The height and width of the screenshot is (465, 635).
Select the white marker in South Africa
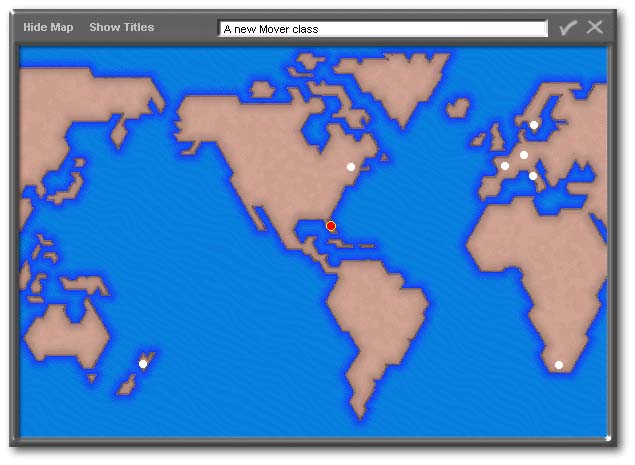pos(559,365)
